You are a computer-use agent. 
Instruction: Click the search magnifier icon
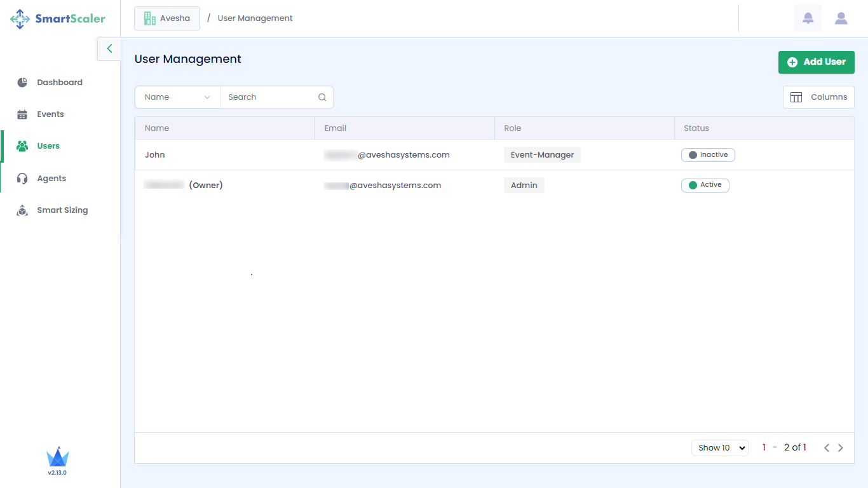[x=322, y=97]
